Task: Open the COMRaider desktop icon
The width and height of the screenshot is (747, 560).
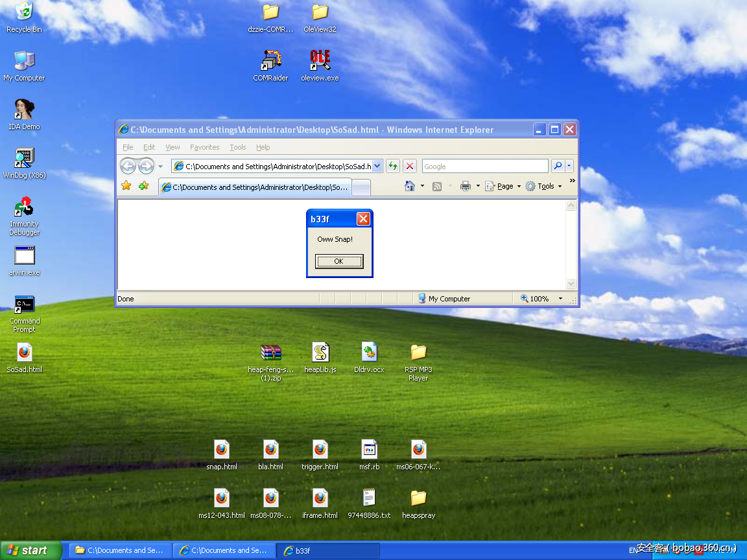Action: [270, 62]
